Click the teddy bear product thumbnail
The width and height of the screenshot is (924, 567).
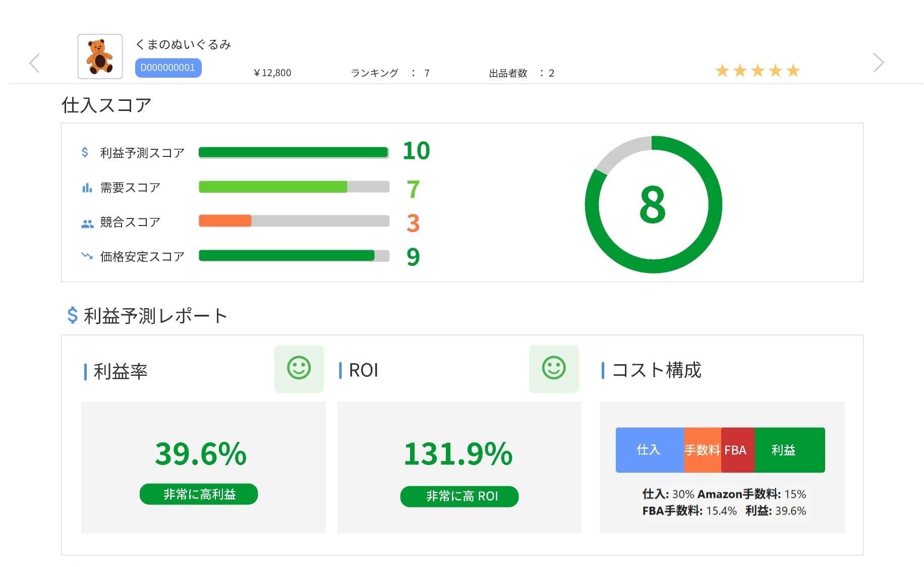pos(99,55)
